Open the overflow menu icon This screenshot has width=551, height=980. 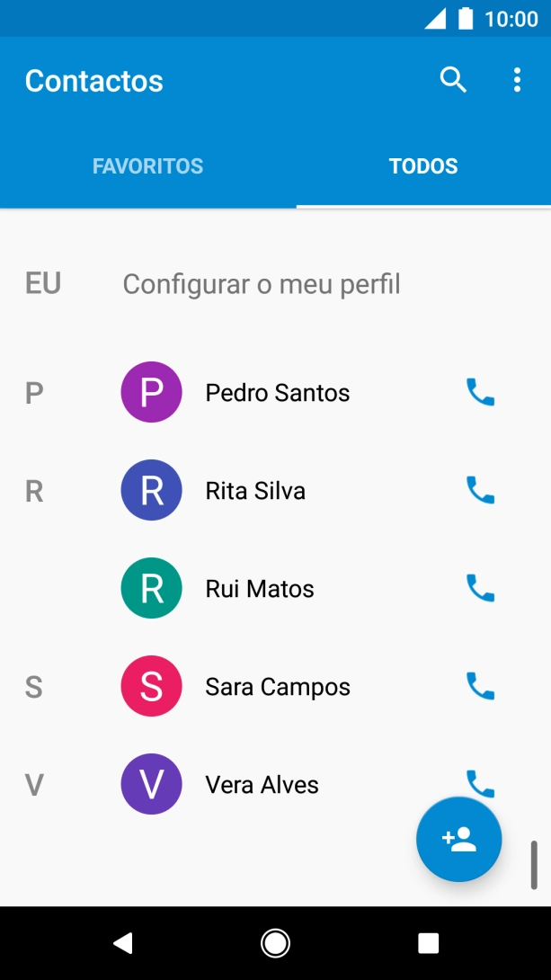[x=517, y=80]
